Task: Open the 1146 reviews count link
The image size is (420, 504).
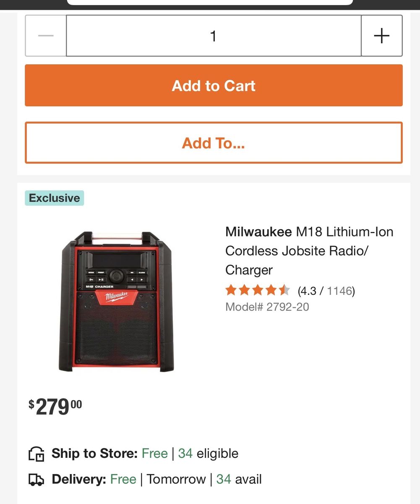Action: (339, 291)
